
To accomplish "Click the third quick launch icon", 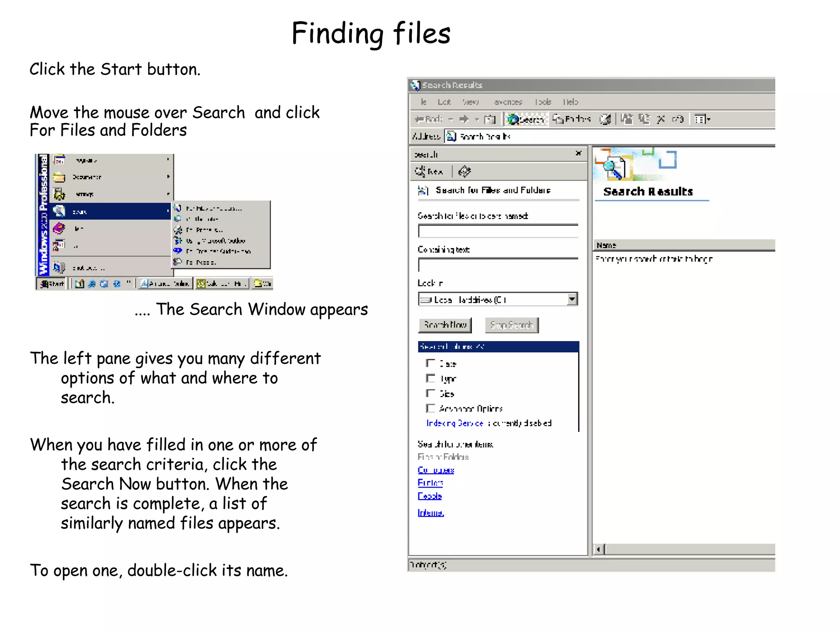I will 104,284.
